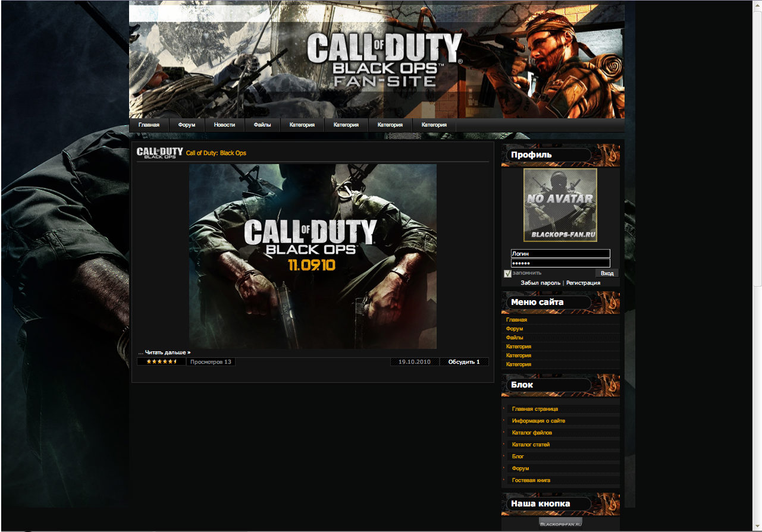Click the 'Меню сайта' block header

pyautogui.click(x=560, y=303)
